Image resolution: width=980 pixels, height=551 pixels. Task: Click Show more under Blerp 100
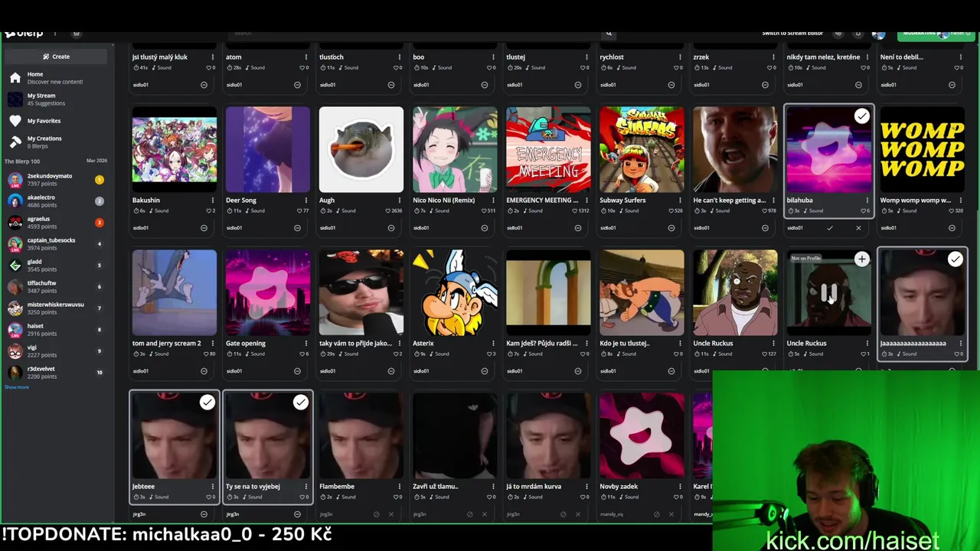[17, 387]
